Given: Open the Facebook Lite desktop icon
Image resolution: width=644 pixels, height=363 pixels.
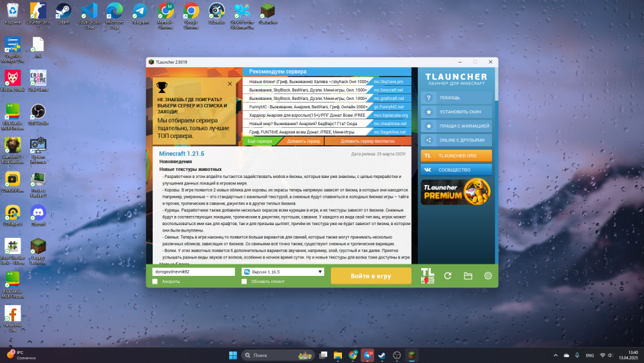Looking at the screenshot, I should [x=13, y=319].
